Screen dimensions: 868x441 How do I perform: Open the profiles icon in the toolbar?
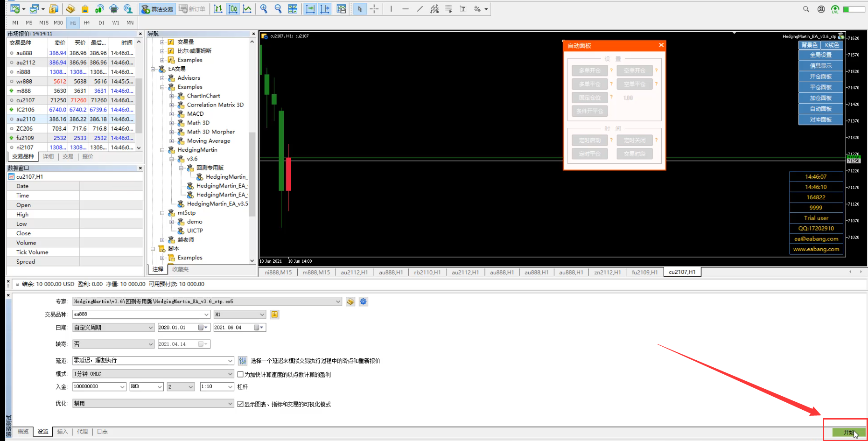(x=34, y=9)
